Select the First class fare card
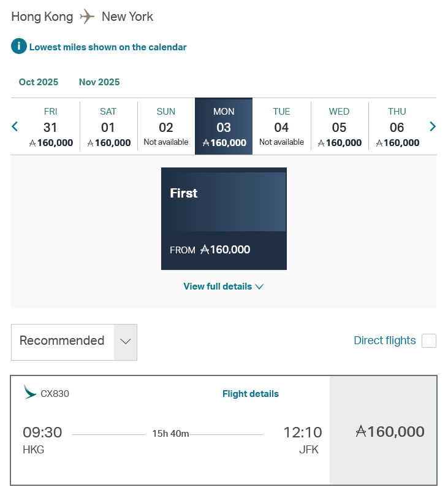448x492 pixels. [224, 218]
